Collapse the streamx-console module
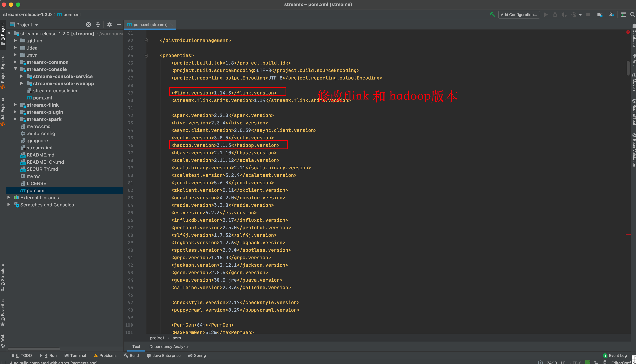 pos(16,69)
